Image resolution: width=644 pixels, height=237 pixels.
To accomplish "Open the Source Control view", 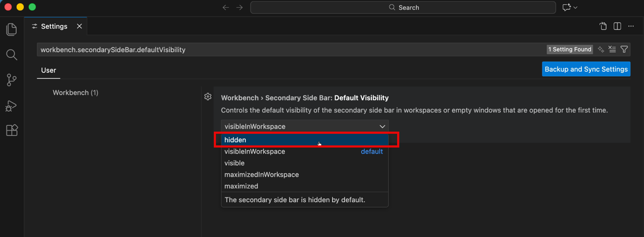I will coord(12,80).
